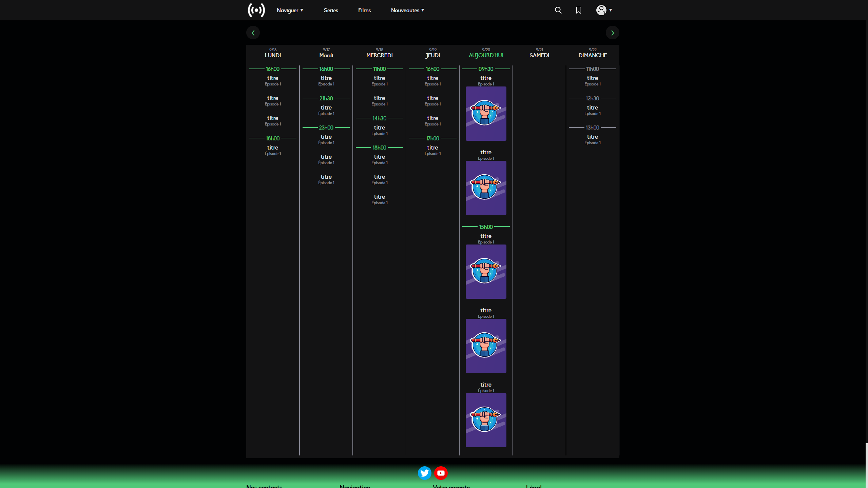Open titre under Dimanche 13h00

pos(592,137)
